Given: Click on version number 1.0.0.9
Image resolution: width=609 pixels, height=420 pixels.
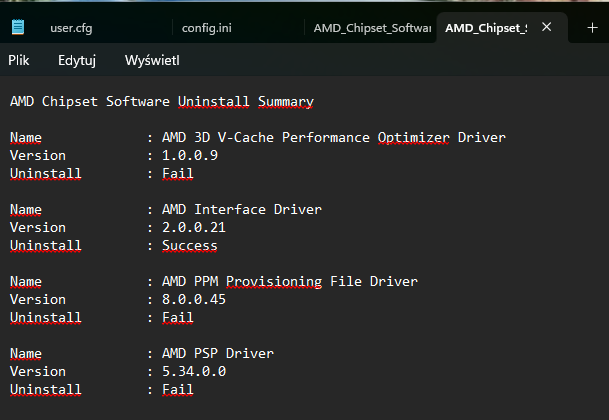Looking at the screenshot, I should [189, 155].
